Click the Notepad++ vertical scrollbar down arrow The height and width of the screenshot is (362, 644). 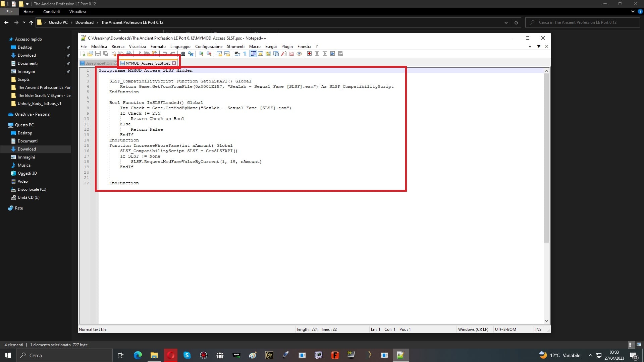[546, 321]
